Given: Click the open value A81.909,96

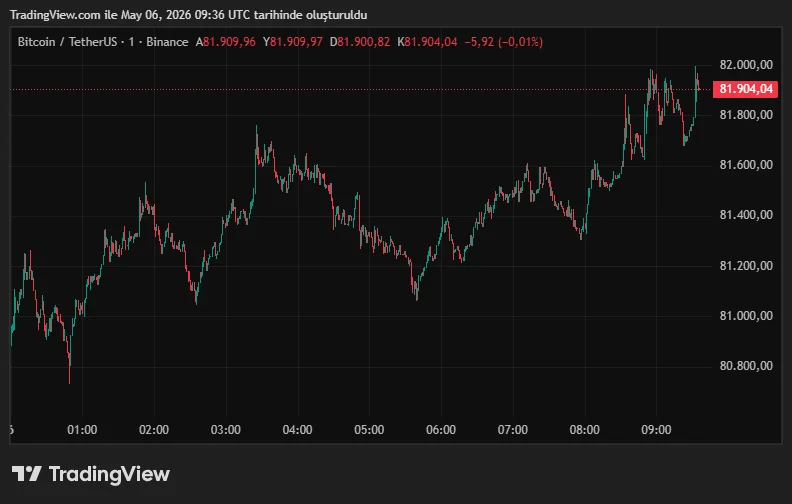Looking at the screenshot, I should (x=226, y=42).
